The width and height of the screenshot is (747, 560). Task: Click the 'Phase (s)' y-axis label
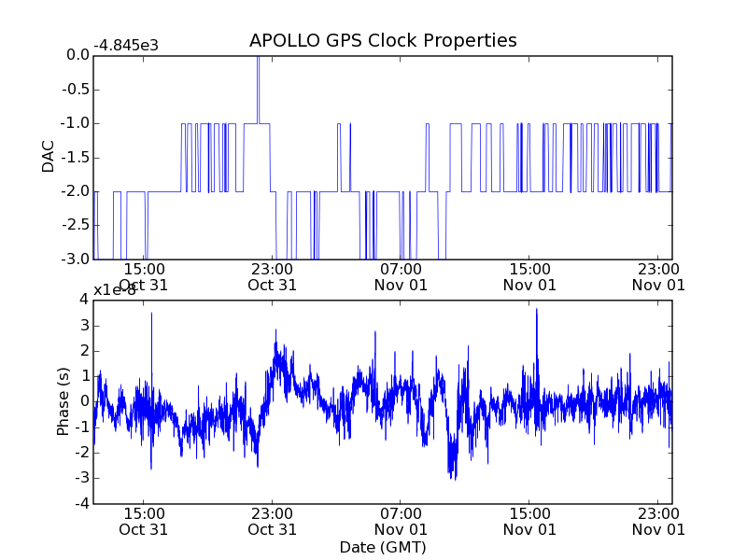63,401
